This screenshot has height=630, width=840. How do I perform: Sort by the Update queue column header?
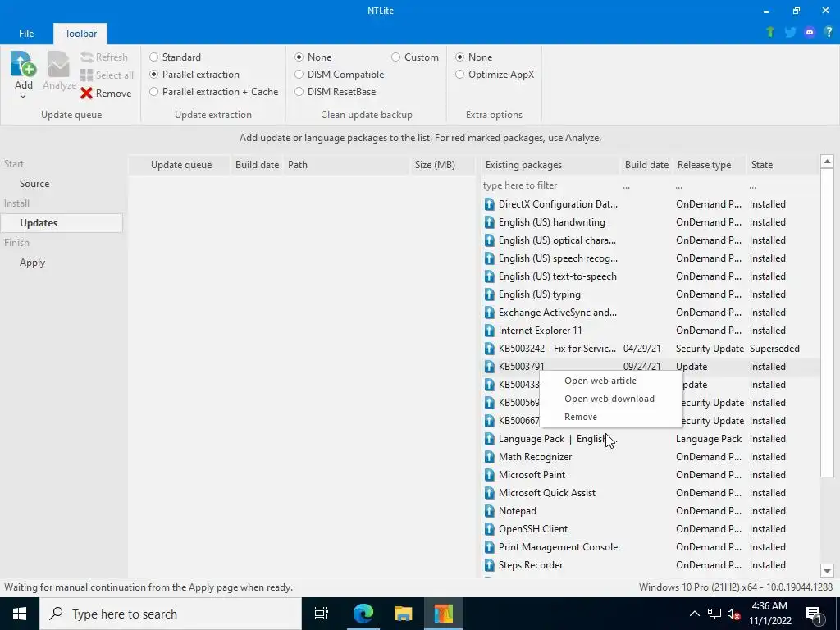pos(181,165)
